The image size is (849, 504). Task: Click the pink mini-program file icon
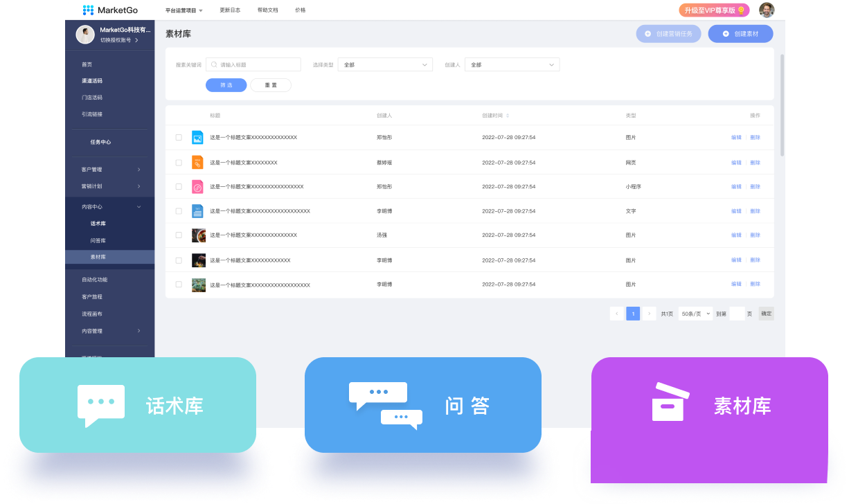click(197, 186)
